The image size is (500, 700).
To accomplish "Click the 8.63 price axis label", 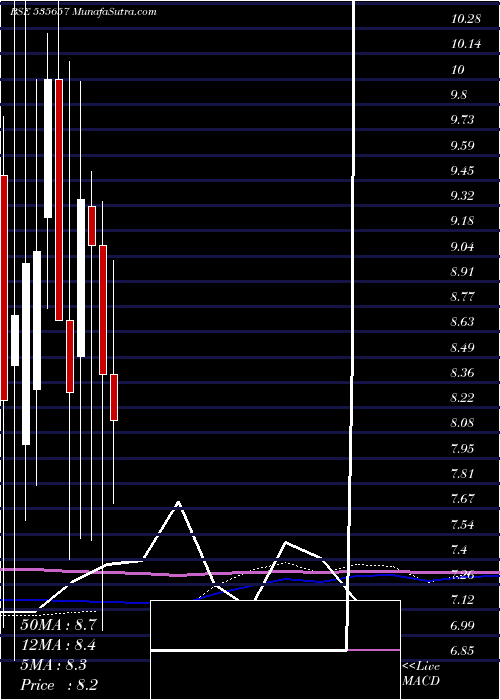I will [462, 322].
